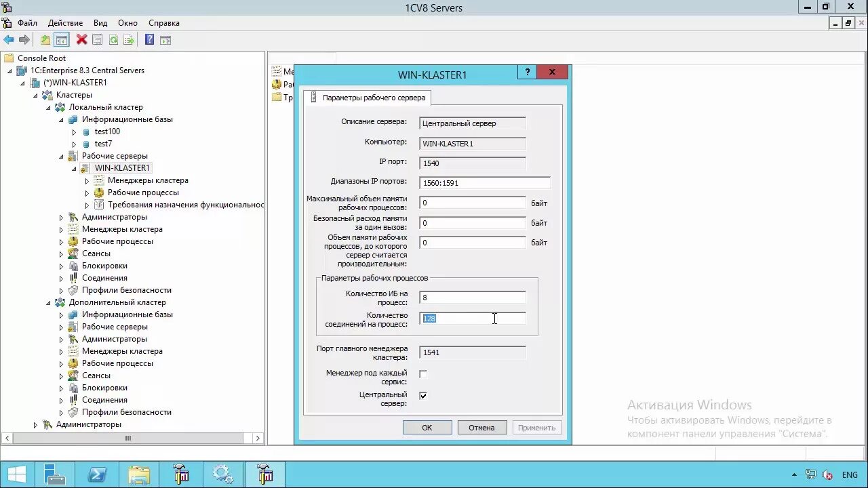
Task: Toggle Show/Hide Action Pane toolbar icon
Action: coord(165,40)
